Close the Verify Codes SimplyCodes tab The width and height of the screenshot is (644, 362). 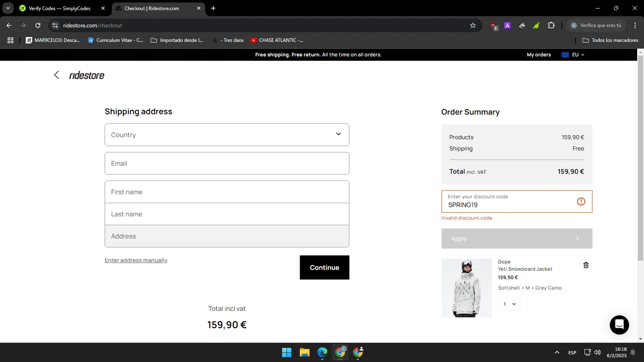pos(103,8)
